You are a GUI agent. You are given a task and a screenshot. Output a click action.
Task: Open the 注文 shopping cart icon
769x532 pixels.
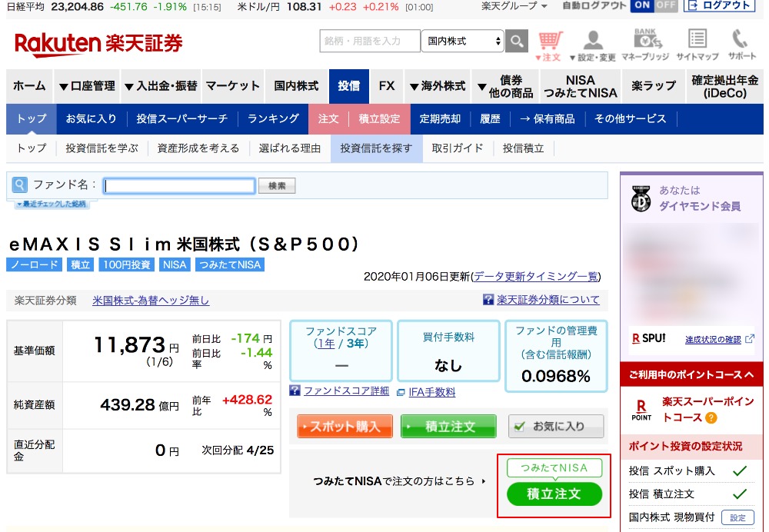549,46
